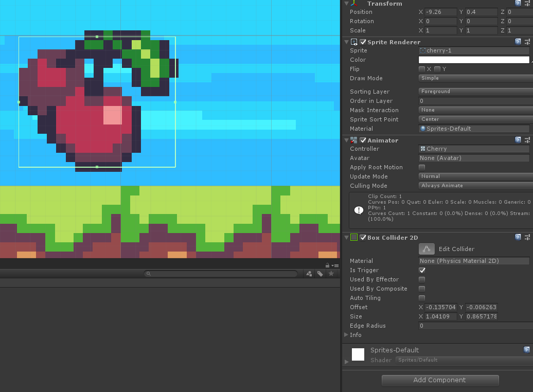The width and height of the screenshot is (533, 392).
Task: Open Transform component help icon
Action: click(518, 4)
